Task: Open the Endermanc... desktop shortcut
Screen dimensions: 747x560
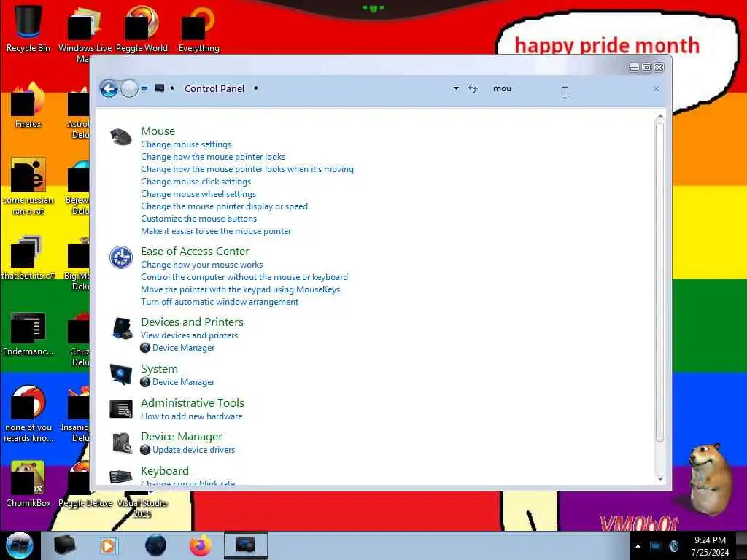Action: click(x=28, y=333)
